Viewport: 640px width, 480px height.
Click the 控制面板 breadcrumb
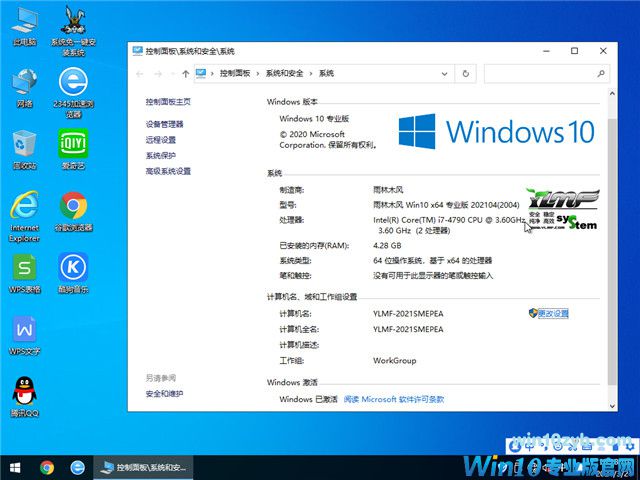tap(235, 73)
